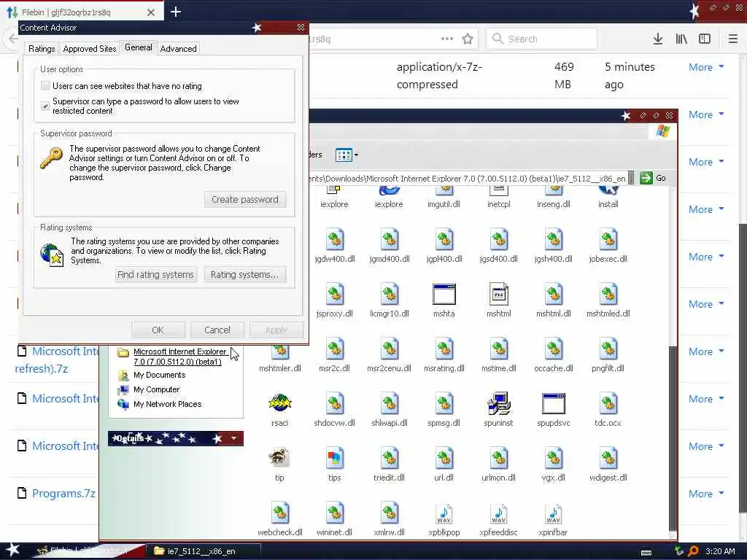This screenshot has width=747, height=560.
Task: Go to My Documents in Other Places
Action: (160, 376)
